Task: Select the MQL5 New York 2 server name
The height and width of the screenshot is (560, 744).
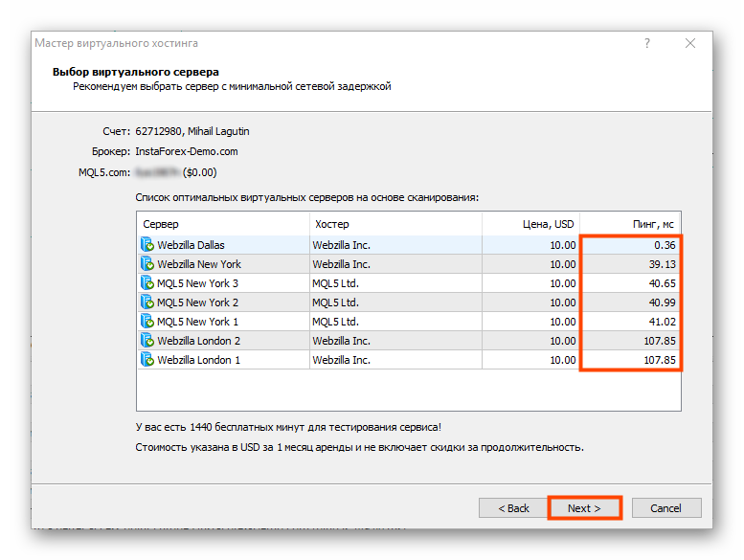Action: (198, 302)
